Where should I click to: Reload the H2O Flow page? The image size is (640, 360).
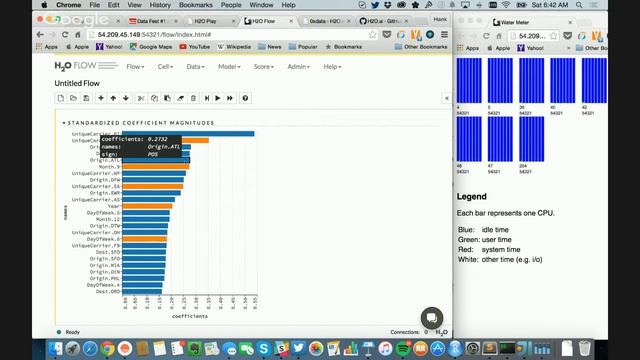(65, 35)
